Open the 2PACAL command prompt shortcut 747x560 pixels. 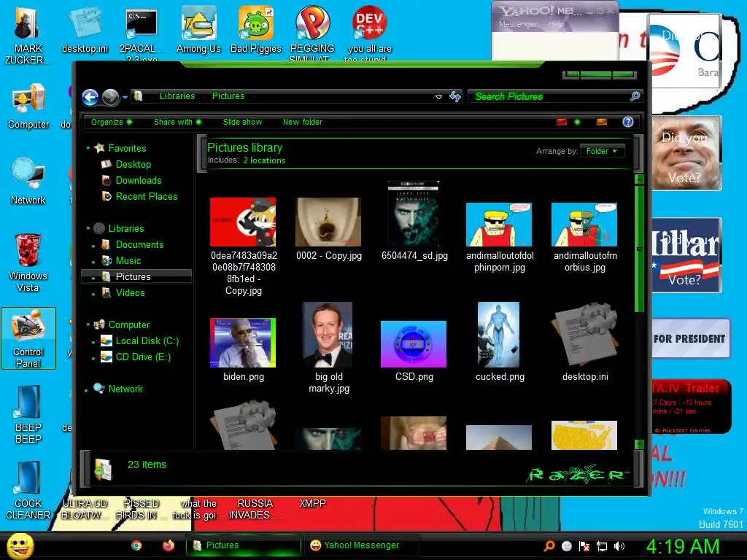pyautogui.click(x=142, y=34)
